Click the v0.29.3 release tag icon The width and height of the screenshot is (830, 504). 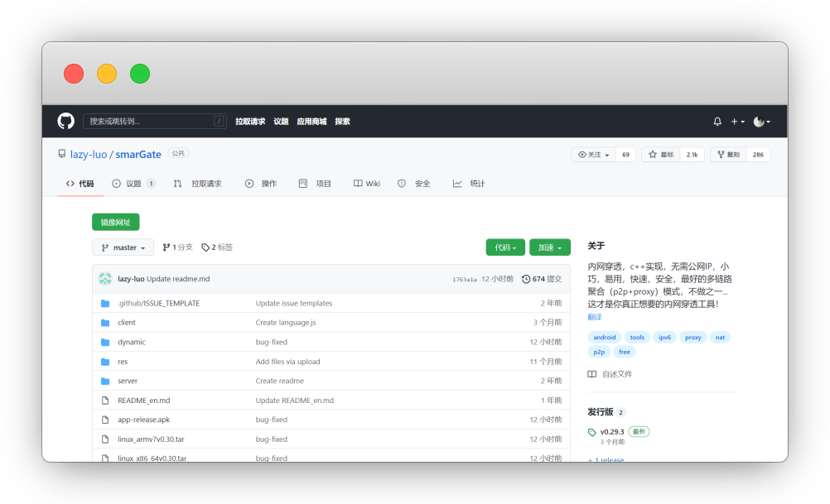click(x=592, y=432)
